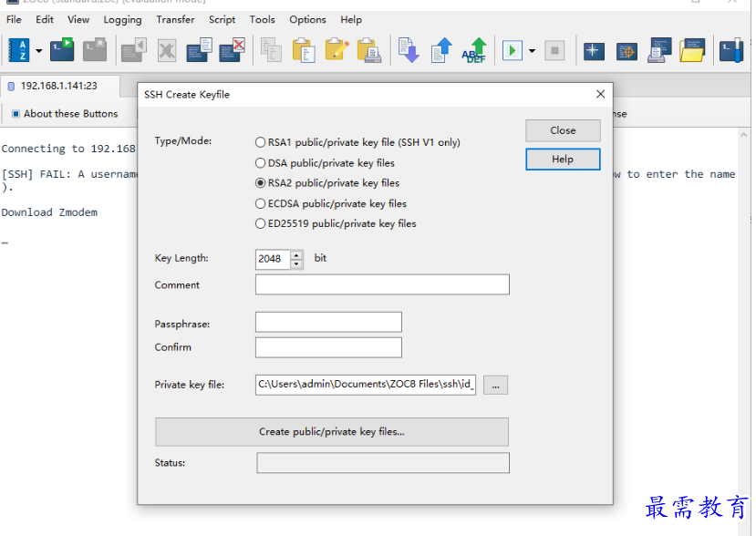This screenshot has width=756, height=536.
Task: Open the Transfer menu
Action: pyautogui.click(x=175, y=20)
